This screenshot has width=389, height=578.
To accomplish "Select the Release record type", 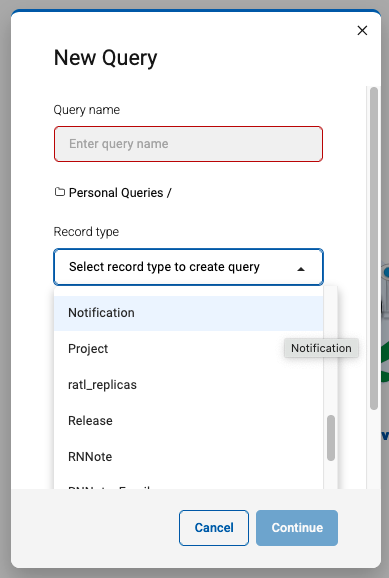I will 188,421.
